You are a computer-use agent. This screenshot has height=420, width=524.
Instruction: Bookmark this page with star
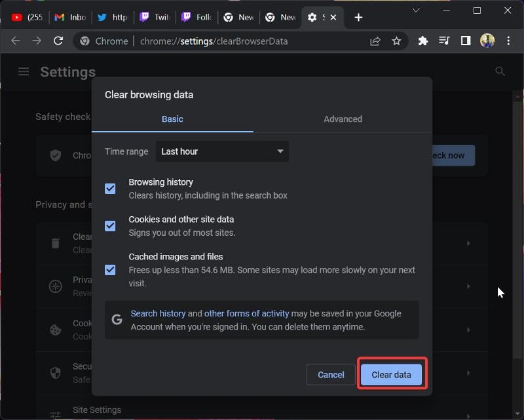pyautogui.click(x=396, y=41)
